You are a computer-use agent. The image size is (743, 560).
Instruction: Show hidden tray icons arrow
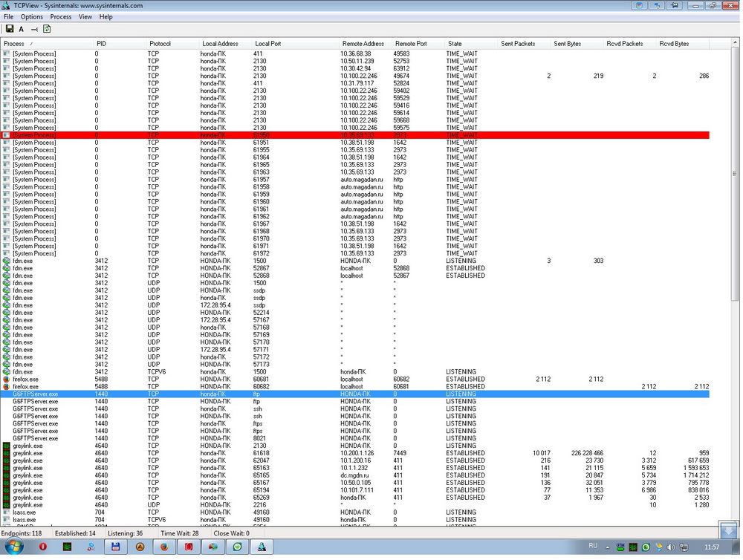608,547
